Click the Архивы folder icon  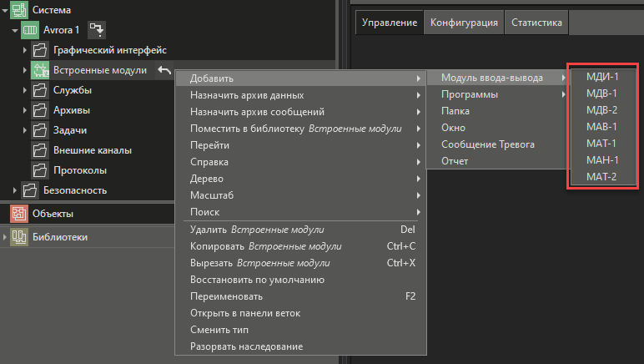click(x=40, y=110)
